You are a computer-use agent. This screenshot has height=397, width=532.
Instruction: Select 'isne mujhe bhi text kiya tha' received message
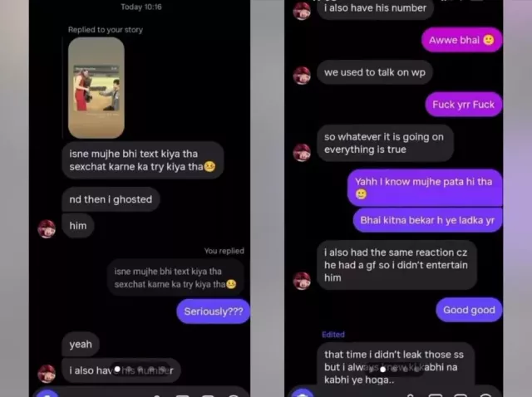coord(142,160)
